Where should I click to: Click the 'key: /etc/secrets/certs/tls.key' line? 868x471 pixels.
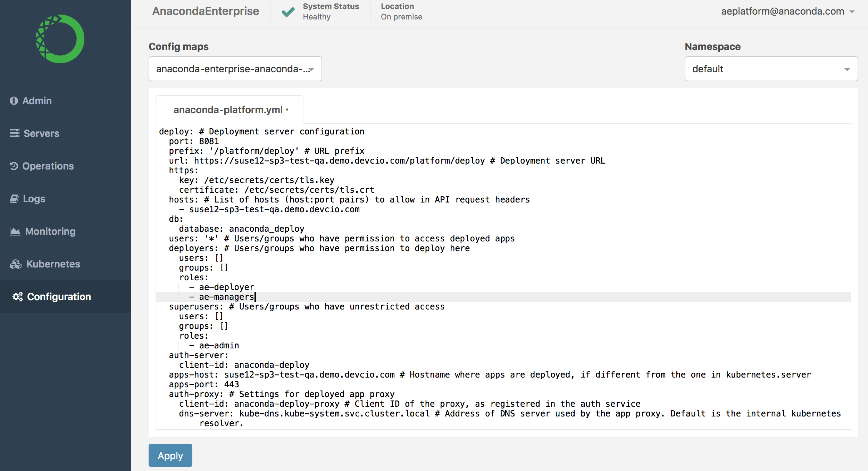tap(257, 180)
